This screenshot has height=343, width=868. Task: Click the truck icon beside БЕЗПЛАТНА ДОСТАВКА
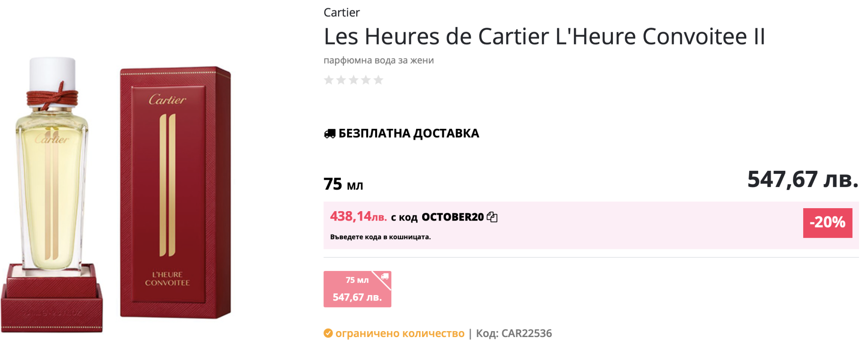330,134
